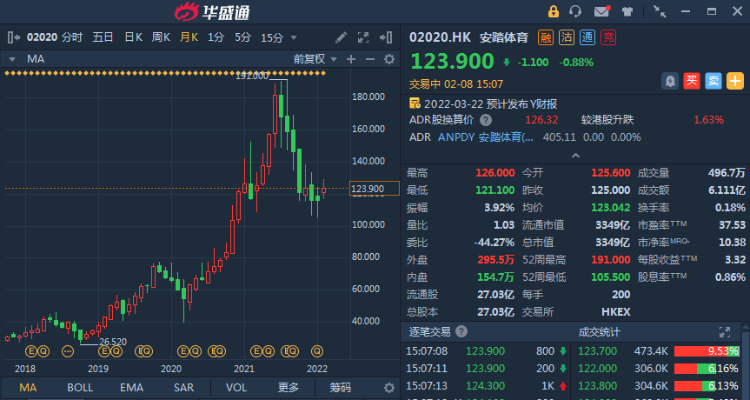Enable the BOLL indicator
This screenshot has height=400, width=750.
click(80, 388)
